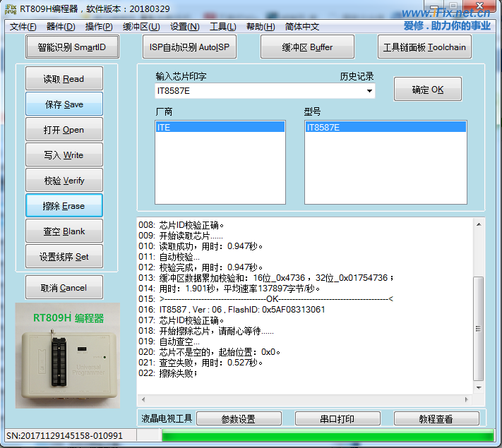
Task: Click the 智能识别 SmartID button
Action: [x=72, y=47]
